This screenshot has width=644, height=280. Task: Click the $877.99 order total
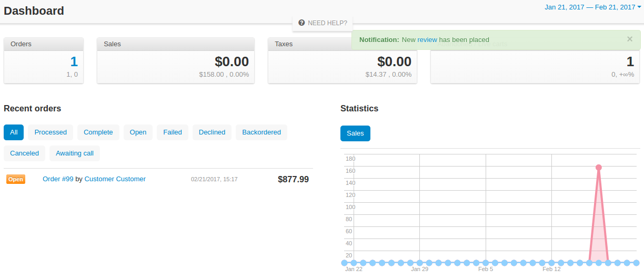pyautogui.click(x=293, y=179)
